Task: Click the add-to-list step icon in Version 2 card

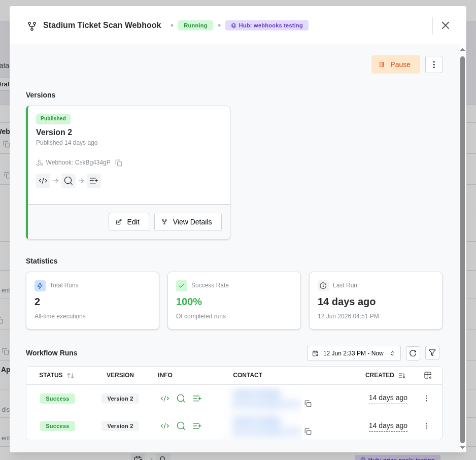Action: [94, 181]
